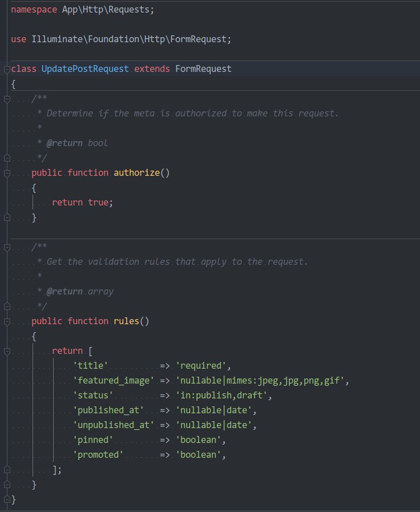Viewport: 420px width, 512px height.
Task: Click the 'published_at' array key
Action: 108,410
